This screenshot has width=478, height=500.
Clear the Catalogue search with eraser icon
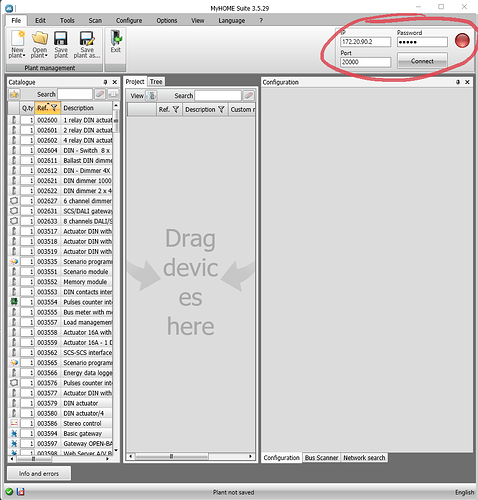(100, 94)
